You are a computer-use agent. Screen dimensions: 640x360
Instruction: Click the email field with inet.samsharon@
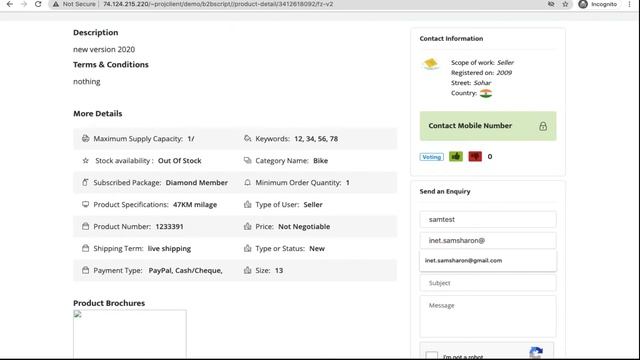(488, 240)
